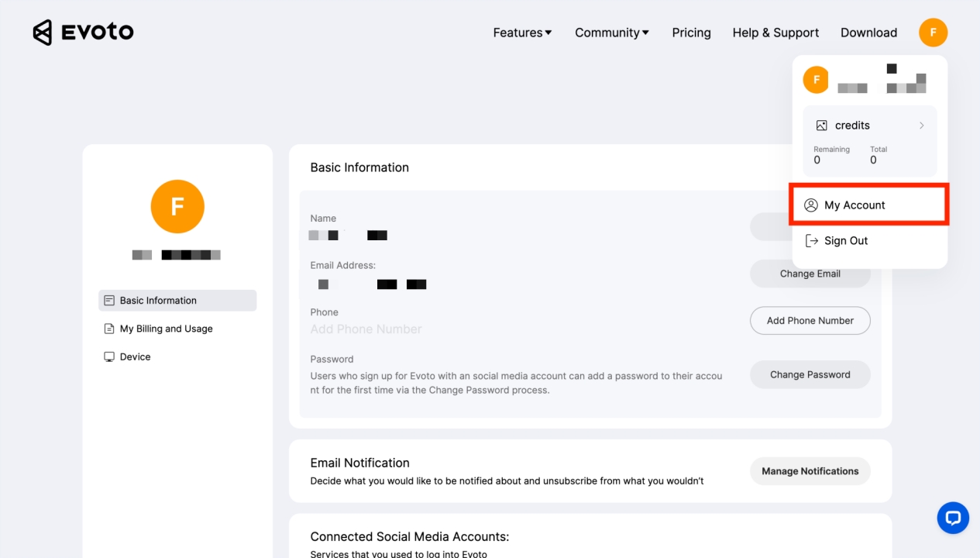The height and width of the screenshot is (558, 980).
Task: Go to Help & Support
Action: tap(775, 33)
